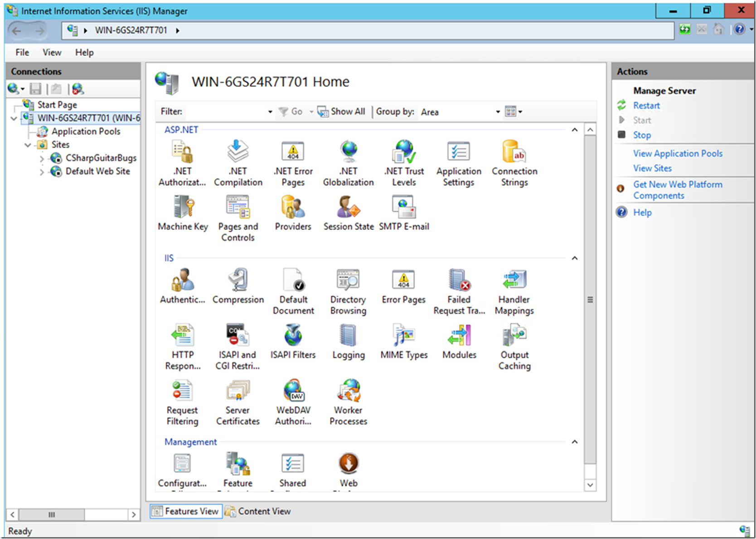Open Directory Browsing feature
This screenshot has width=756, height=539.
click(348, 292)
